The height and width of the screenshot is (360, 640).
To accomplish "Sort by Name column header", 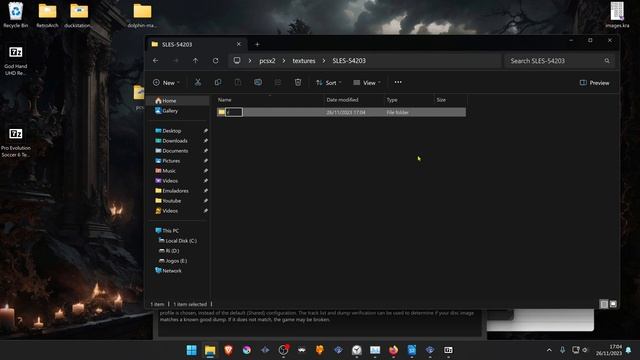I will (224, 100).
